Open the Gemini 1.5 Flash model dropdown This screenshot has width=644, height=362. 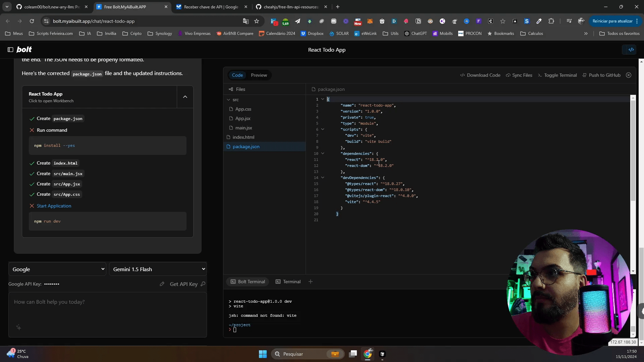tap(158, 269)
